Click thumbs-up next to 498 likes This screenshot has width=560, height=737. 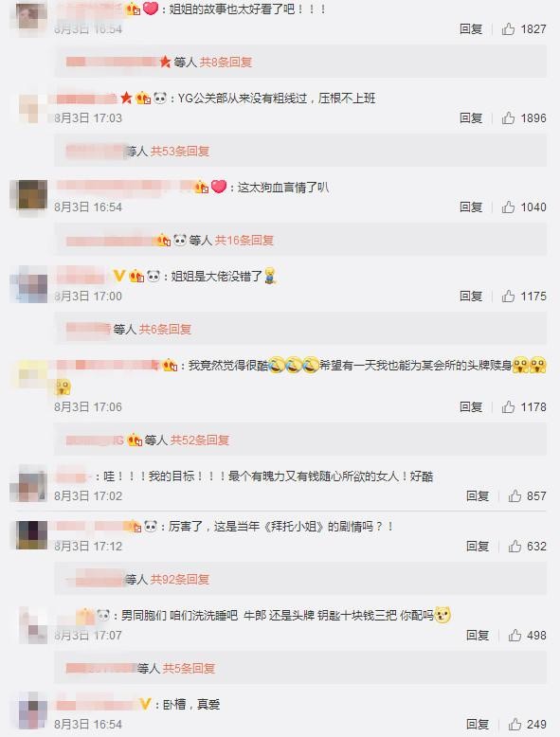pyautogui.click(x=515, y=636)
